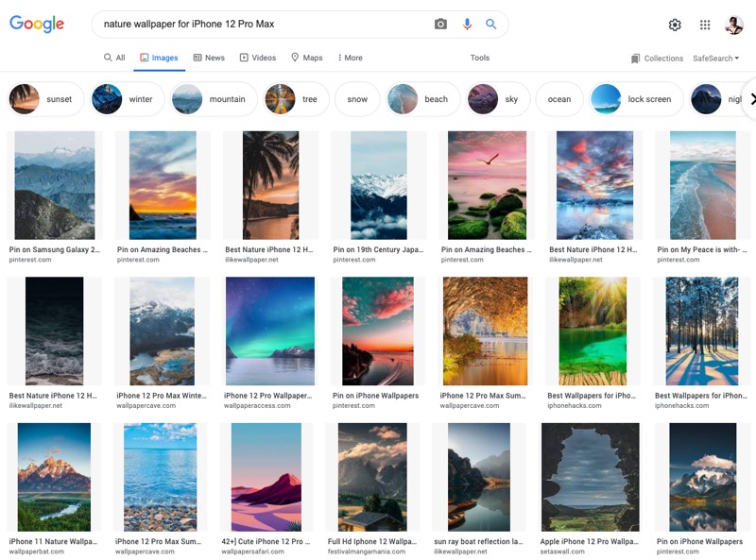The width and height of the screenshot is (756, 560).
Task: Select the Images tab
Action: pos(159,58)
